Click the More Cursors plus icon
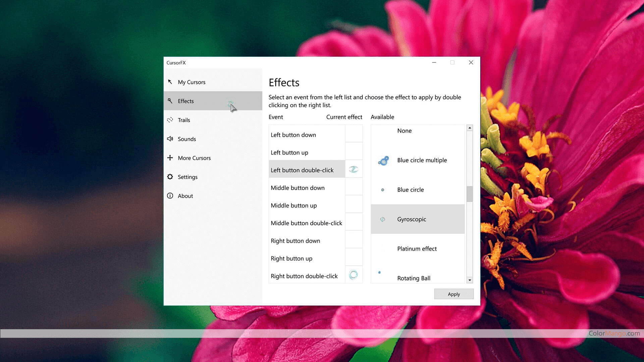 pyautogui.click(x=170, y=158)
